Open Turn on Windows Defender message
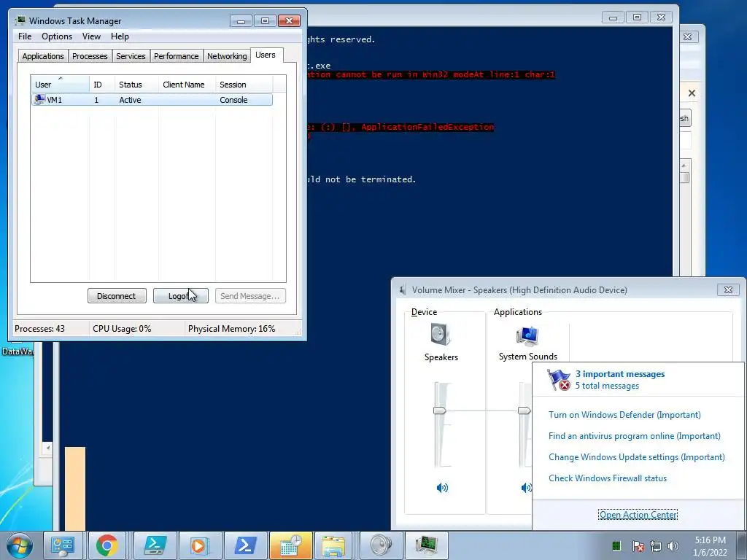The height and width of the screenshot is (560, 747). click(624, 415)
